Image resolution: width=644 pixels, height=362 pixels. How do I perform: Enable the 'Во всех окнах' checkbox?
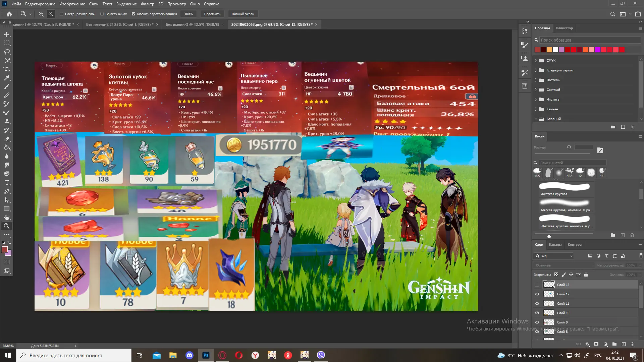(x=102, y=14)
